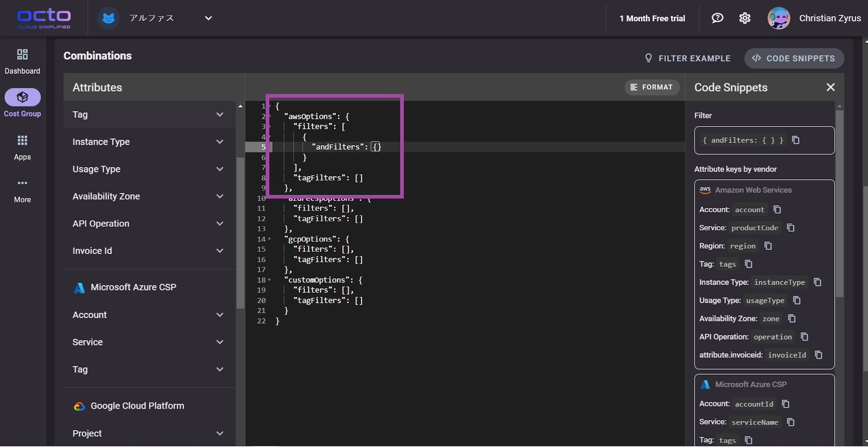The height and width of the screenshot is (447, 868).
Task: Click the organization cat avatar icon
Action: pyautogui.click(x=108, y=18)
